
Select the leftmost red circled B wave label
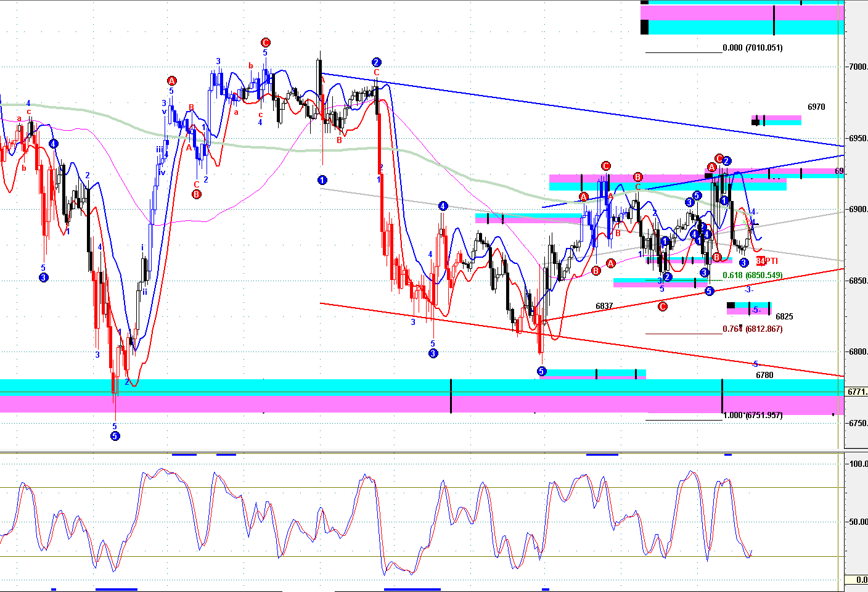click(196, 194)
